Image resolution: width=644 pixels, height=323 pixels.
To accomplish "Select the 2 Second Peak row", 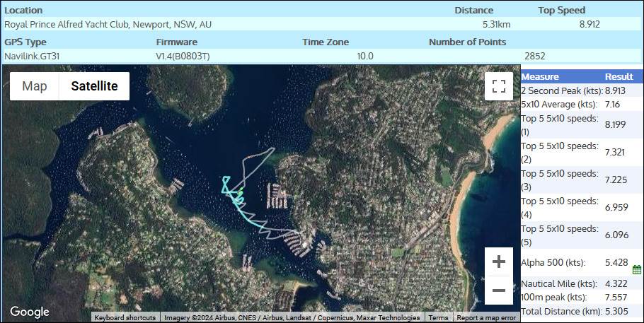I will pos(580,90).
